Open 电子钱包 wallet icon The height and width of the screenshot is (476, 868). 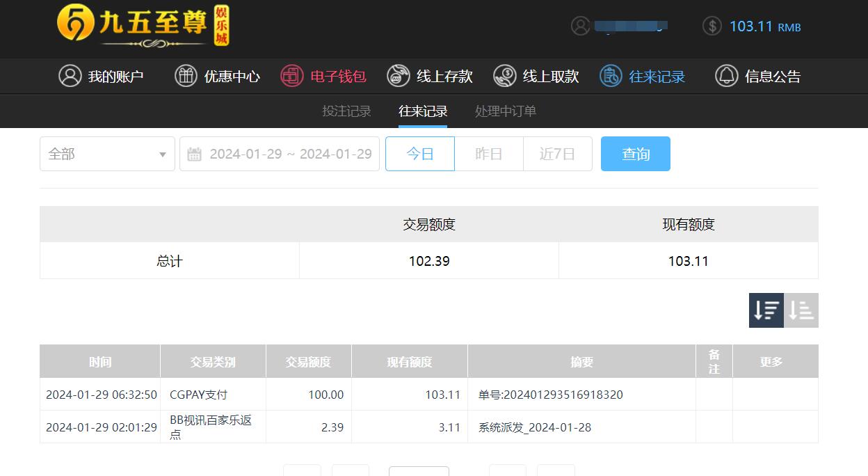point(292,76)
